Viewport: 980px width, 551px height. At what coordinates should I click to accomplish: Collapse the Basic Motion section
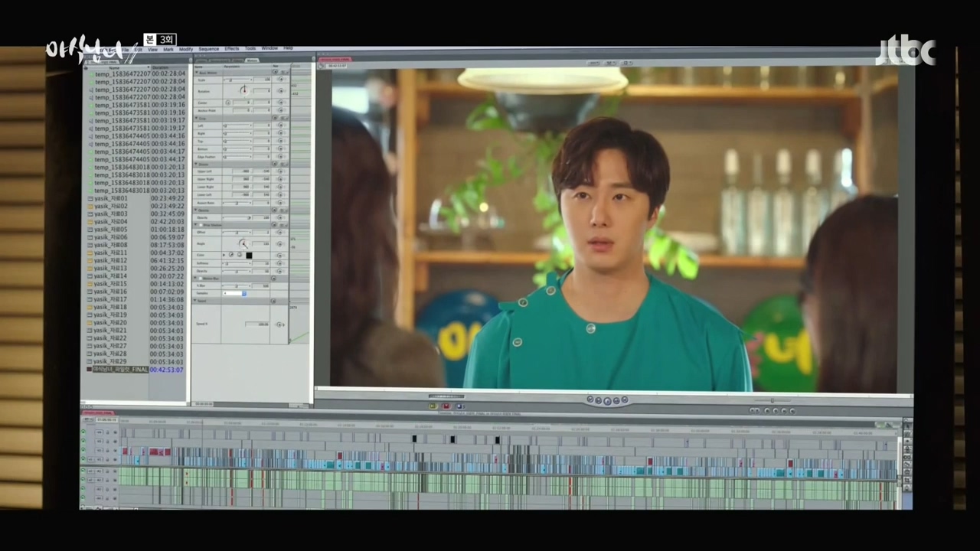[196, 72]
